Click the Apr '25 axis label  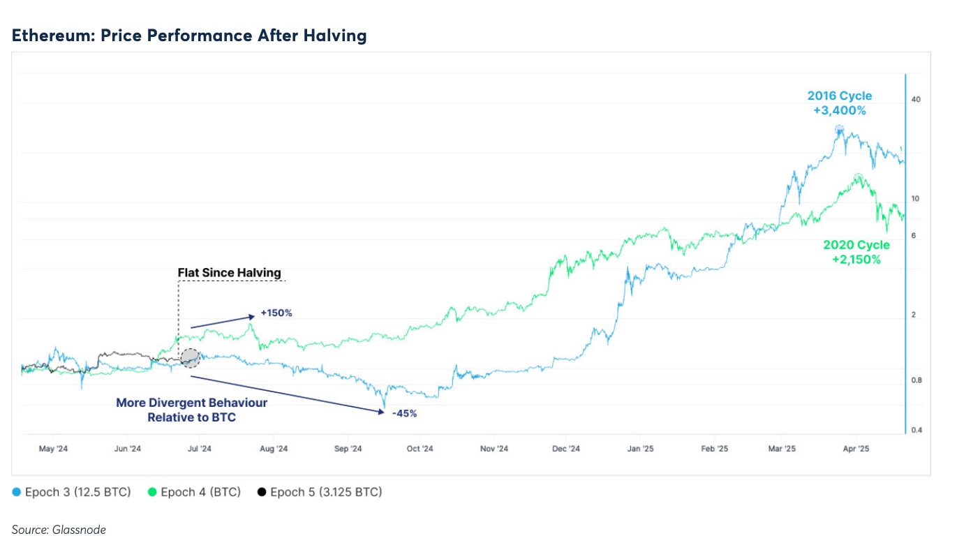tap(856, 449)
